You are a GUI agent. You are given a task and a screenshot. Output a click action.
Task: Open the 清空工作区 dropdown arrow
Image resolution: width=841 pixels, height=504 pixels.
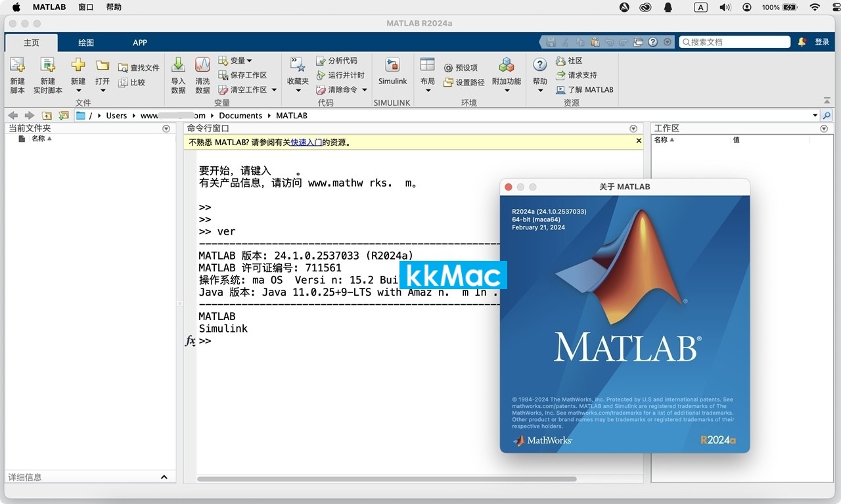point(274,90)
